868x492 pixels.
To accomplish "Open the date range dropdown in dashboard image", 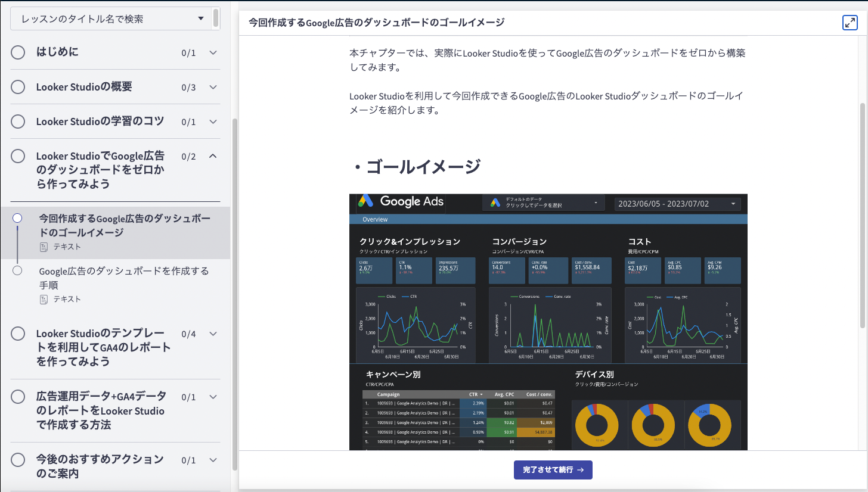I will tap(678, 204).
